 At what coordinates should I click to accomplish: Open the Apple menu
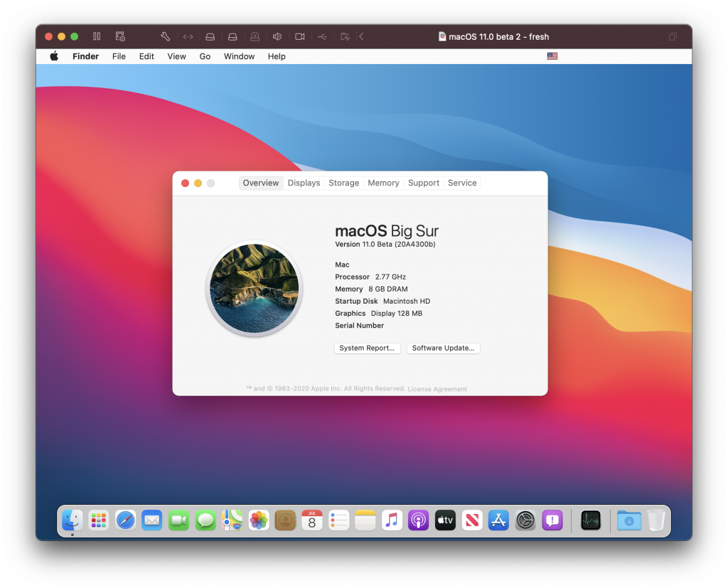(x=54, y=56)
